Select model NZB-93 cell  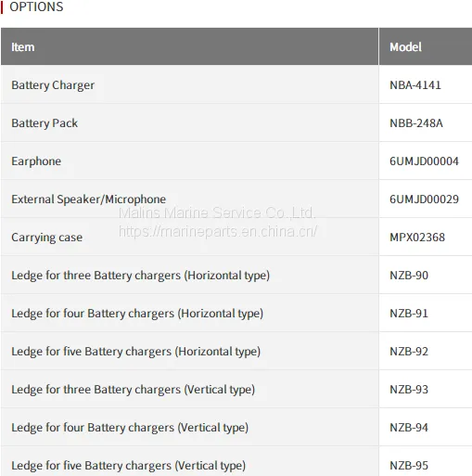pyautogui.click(x=426, y=390)
